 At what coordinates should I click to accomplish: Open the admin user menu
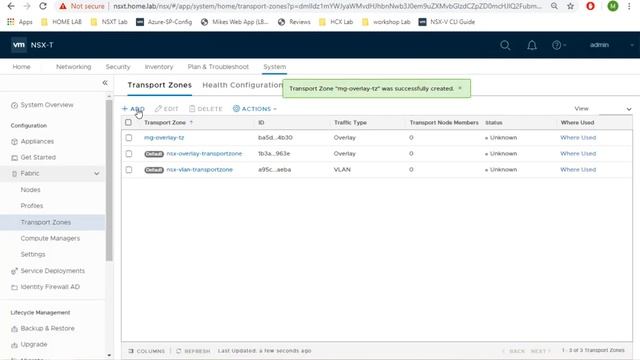tap(599, 45)
